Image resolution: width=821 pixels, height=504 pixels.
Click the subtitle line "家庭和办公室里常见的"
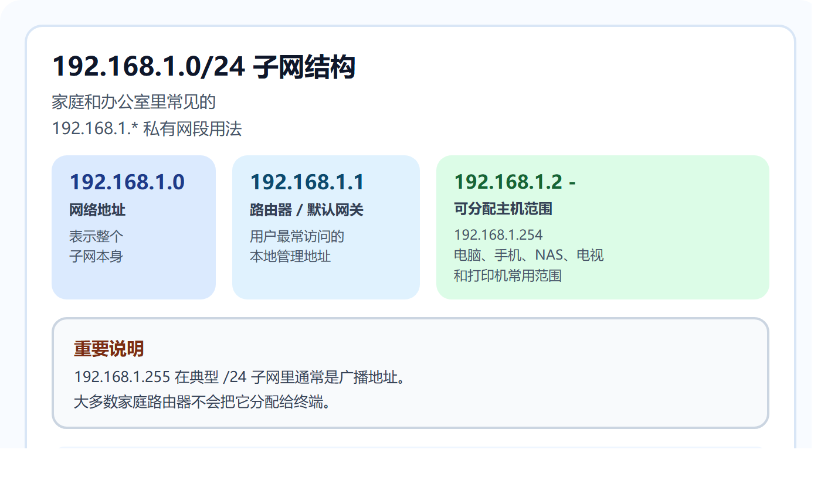tap(134, 102)
